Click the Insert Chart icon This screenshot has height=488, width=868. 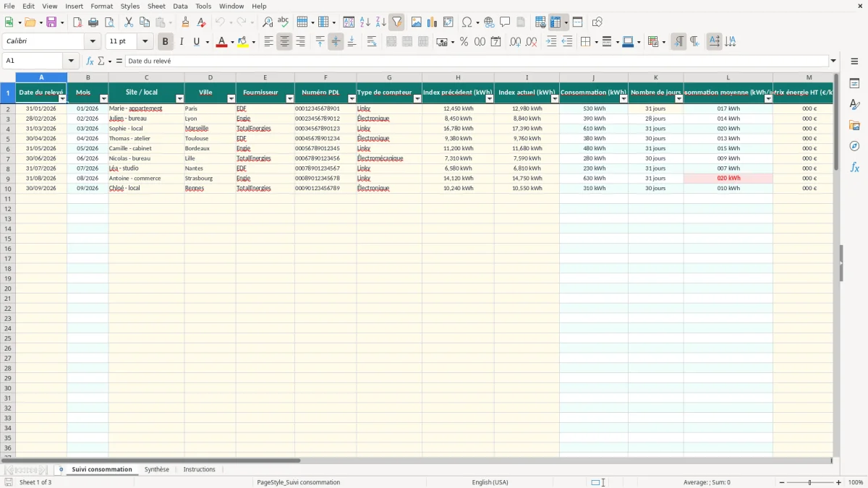pos(433,22)
